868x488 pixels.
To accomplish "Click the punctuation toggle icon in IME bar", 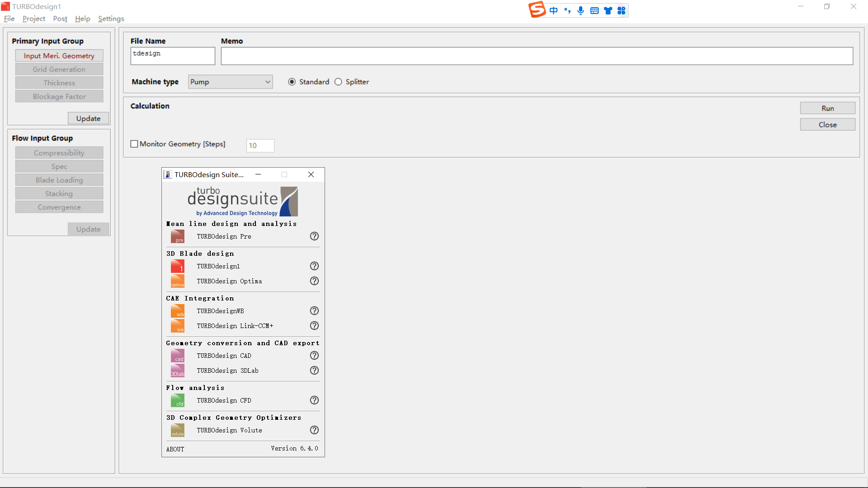I will (x=567, y=10).
